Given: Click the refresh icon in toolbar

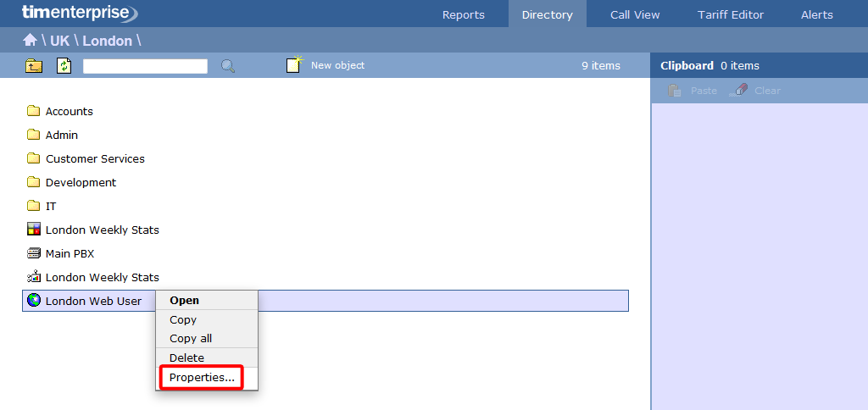Looking at the screenshot, I should [64, 66].
